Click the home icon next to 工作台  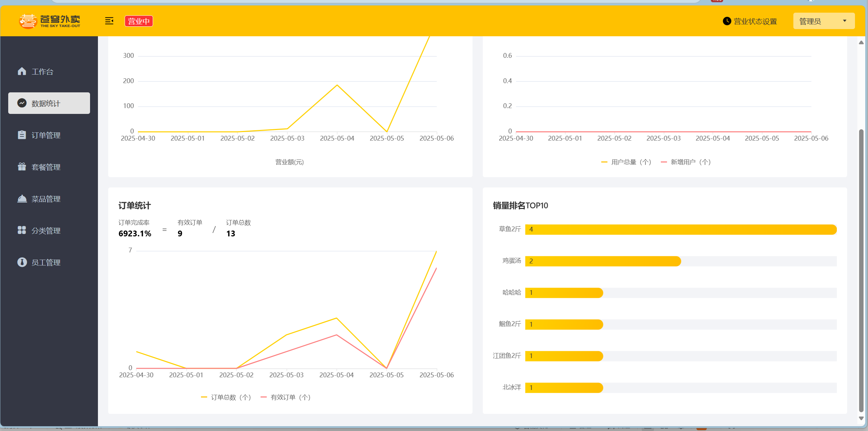[22, 71]
